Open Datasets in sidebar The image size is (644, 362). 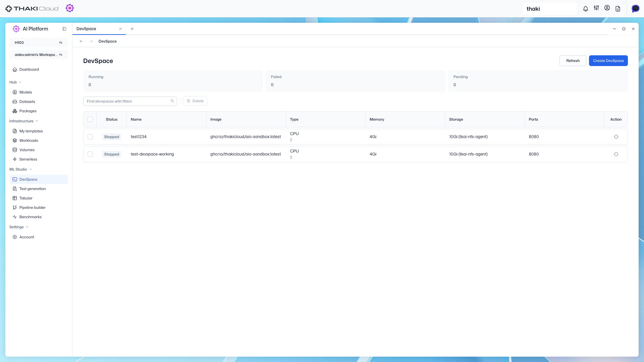pos(39,102)
